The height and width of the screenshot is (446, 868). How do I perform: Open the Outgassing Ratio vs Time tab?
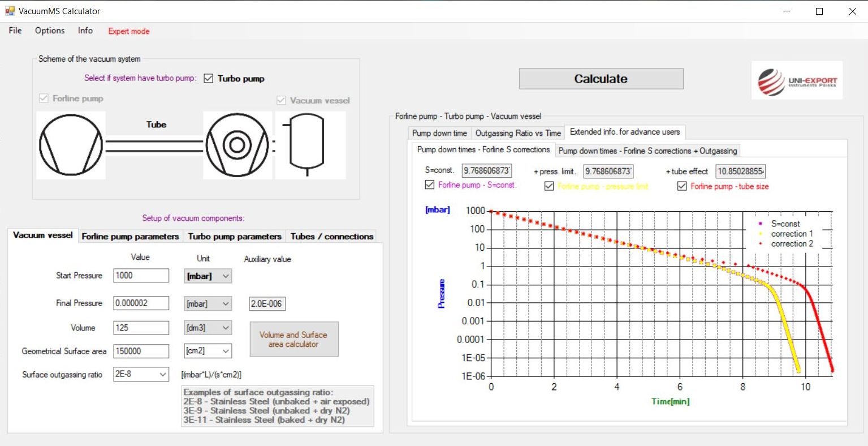tap(518, 133)
